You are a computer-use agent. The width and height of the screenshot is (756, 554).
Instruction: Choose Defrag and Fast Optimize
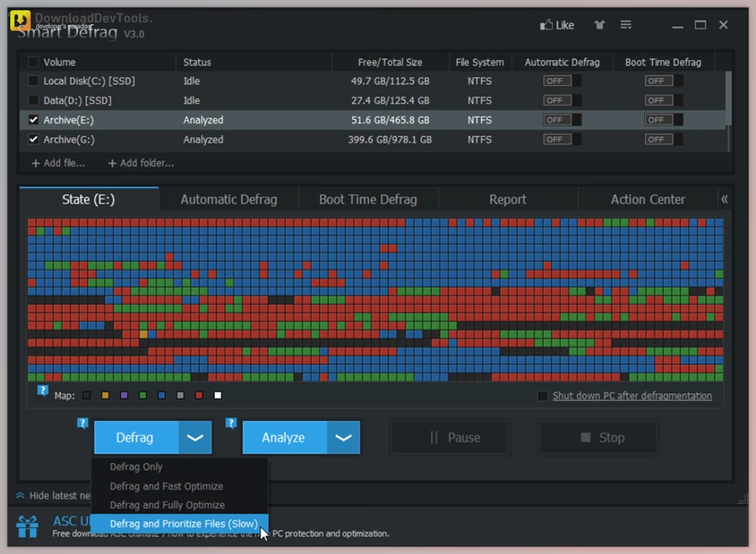click(180, 486)
